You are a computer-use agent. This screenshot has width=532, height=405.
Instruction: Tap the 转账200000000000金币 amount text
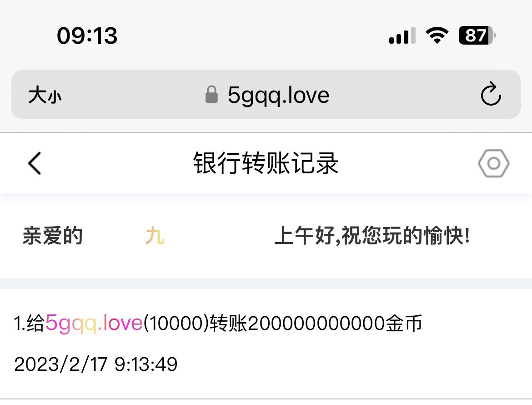[x=316, y=323]
